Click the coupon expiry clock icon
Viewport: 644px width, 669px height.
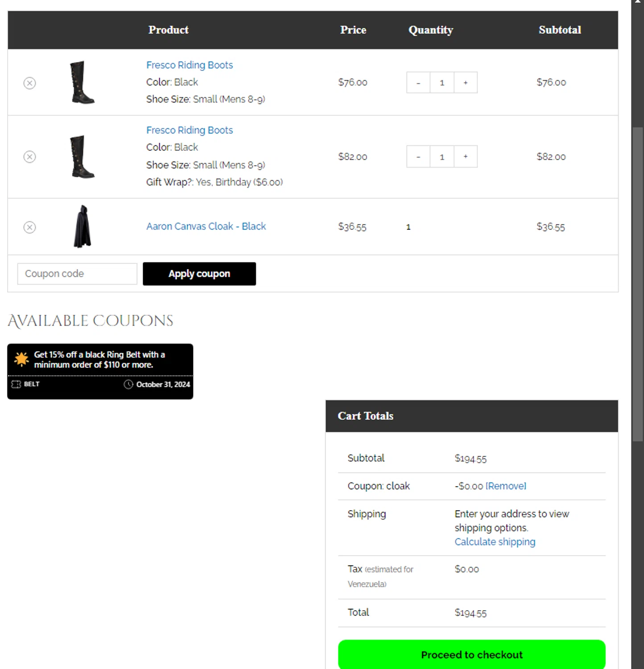click(128, 384)
